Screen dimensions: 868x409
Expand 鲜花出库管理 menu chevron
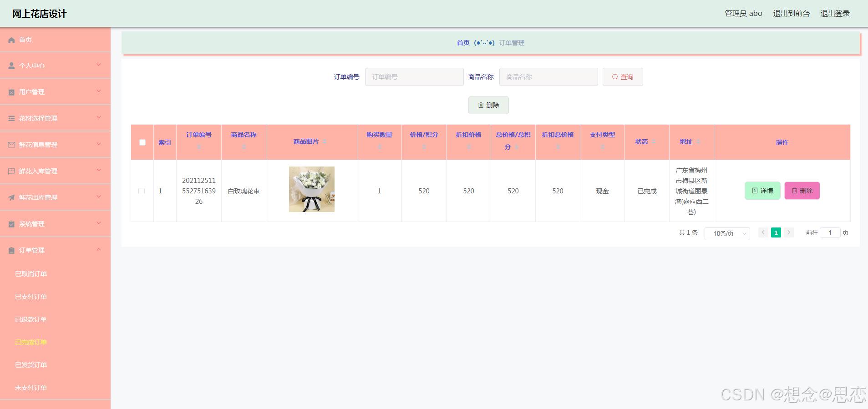pos(99,197)
